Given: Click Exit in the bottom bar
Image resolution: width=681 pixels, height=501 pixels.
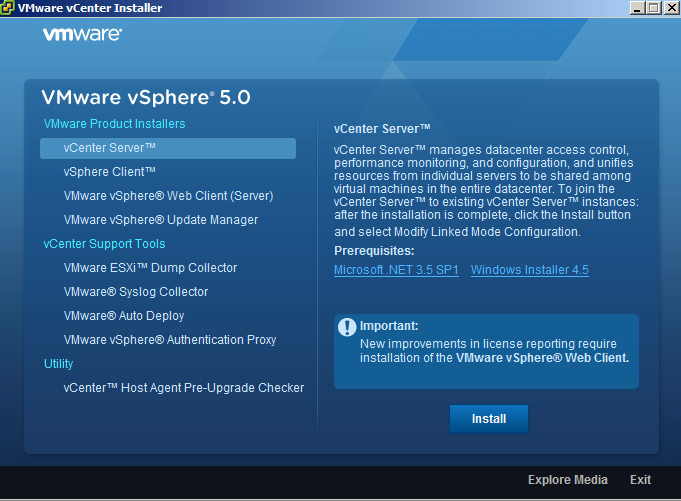Looking at the screenshot, I should (x=640, y=480).
